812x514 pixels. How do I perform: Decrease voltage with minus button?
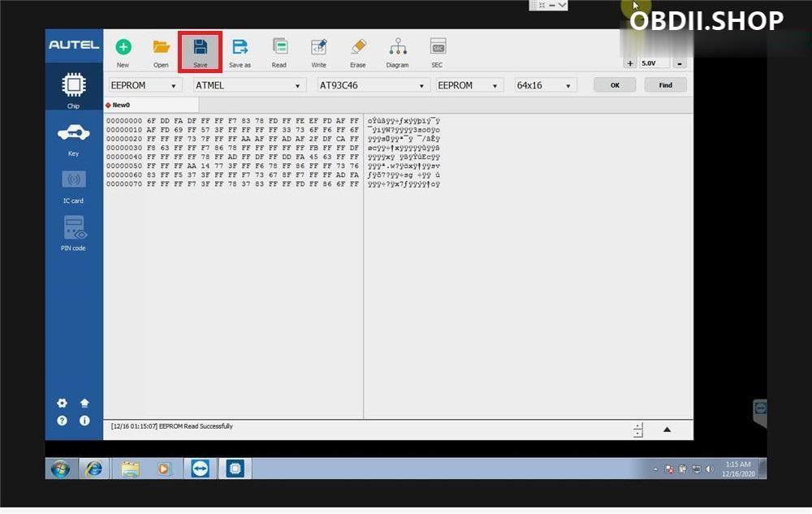tap(680, 63)
